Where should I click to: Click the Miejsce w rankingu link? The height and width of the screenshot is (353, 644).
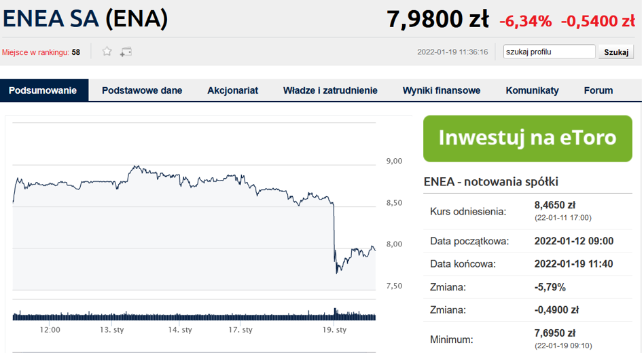pyautogui.click(x=35, y=52)
